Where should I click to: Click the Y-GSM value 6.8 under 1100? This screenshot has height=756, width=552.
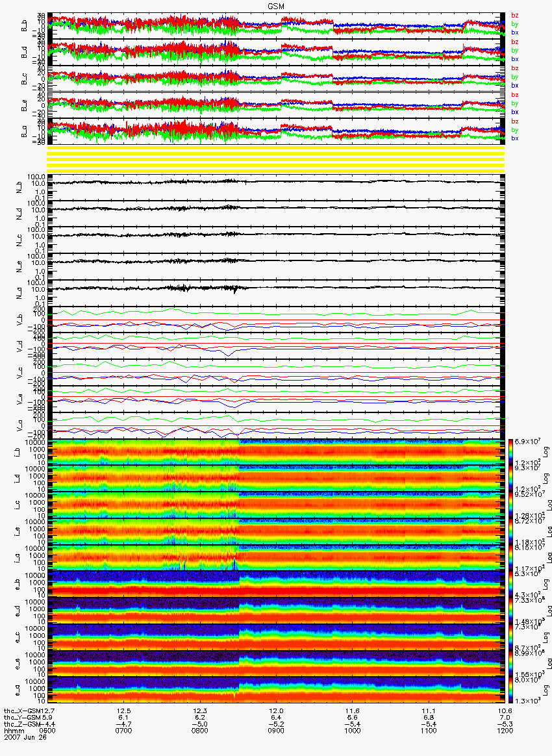click(x=429, y=718)
